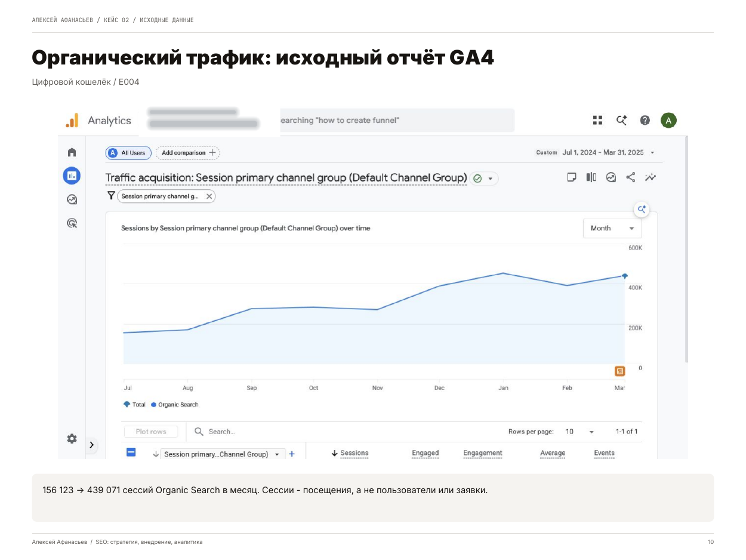Go to Home in the left sidebar
746x560 pixels.
pos(72,152)
